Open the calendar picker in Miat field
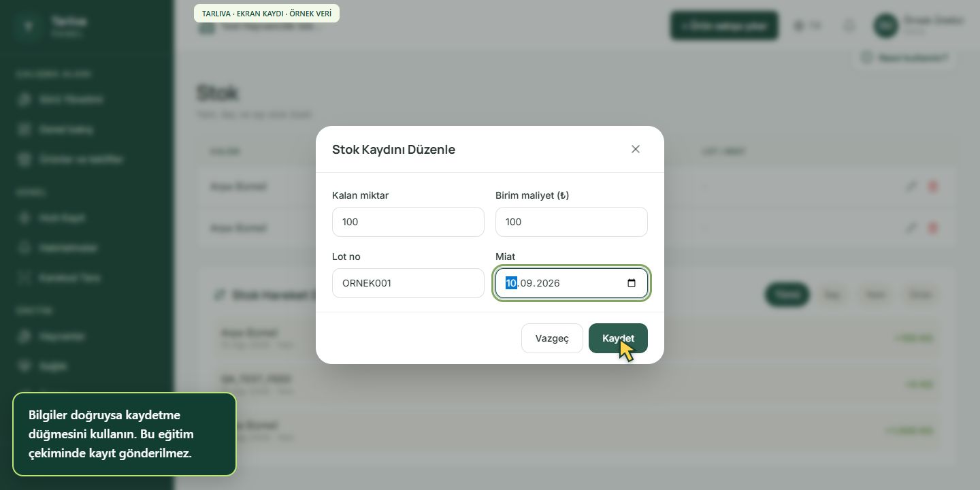This screenshot has height=490, width=980. point(631,283)
